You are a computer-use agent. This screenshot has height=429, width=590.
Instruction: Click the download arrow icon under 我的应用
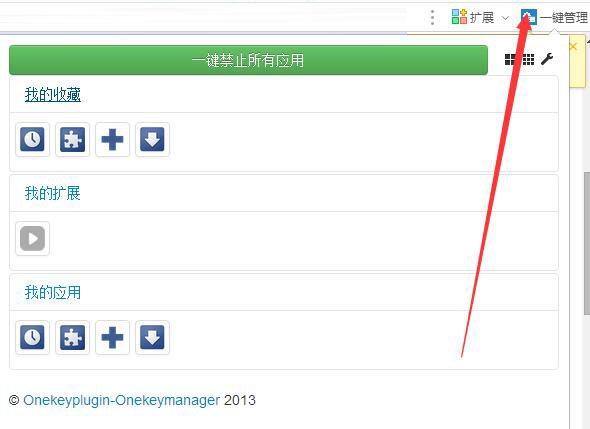[x=152, y=338]
